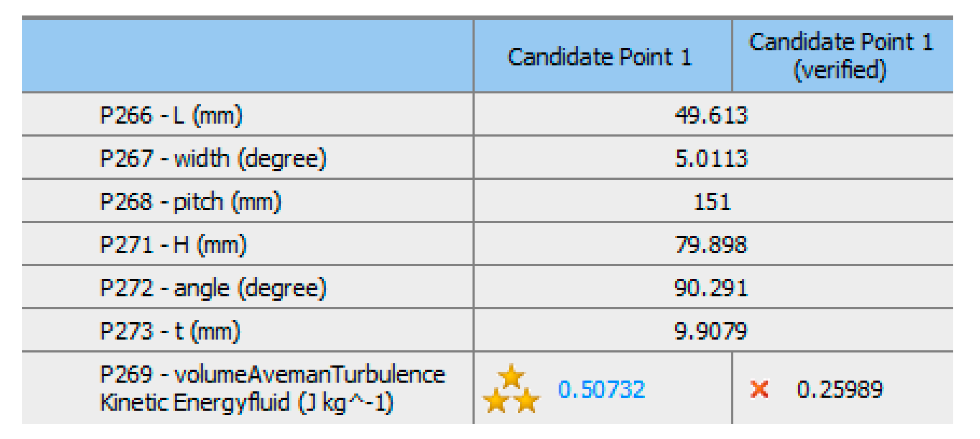
Task: Click the angle value 90.291
Action: pos(711,288)
